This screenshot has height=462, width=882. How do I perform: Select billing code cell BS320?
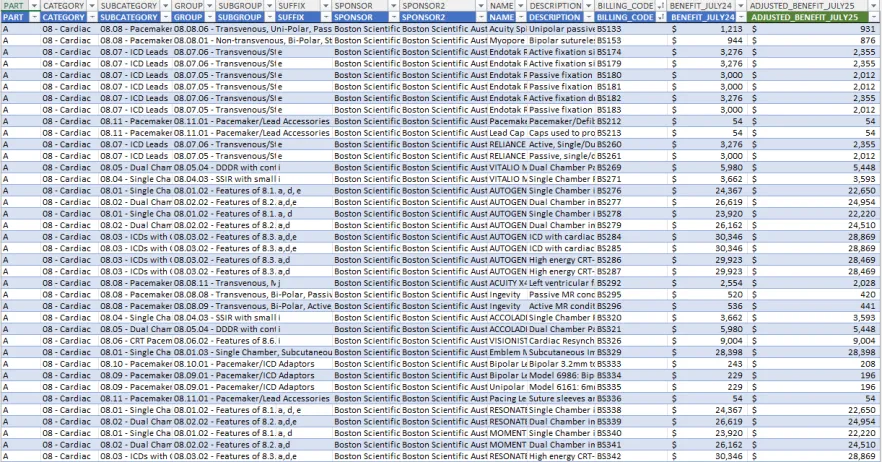pos(631,317)
